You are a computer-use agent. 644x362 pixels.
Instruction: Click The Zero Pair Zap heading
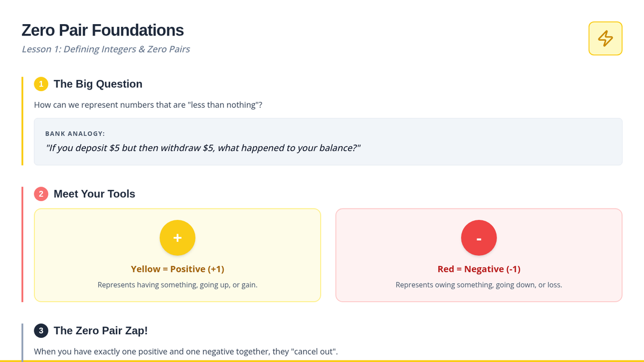pyautogui.click(x=100, y=331)
